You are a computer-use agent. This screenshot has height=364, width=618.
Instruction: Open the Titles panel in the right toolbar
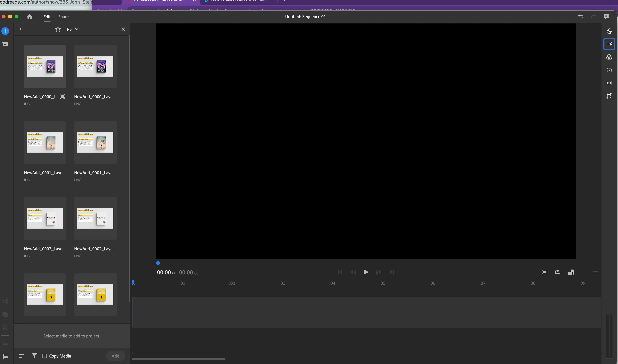609,31
